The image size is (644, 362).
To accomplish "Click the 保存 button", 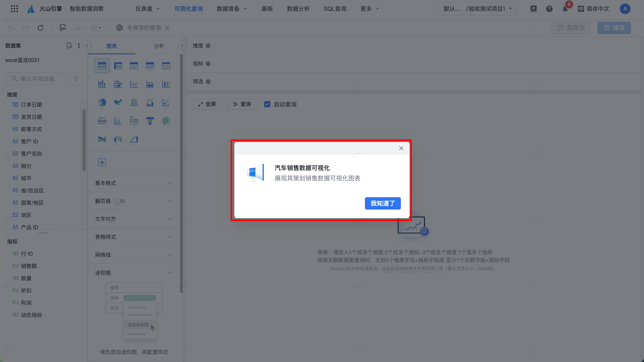I will tap(614, 28).
